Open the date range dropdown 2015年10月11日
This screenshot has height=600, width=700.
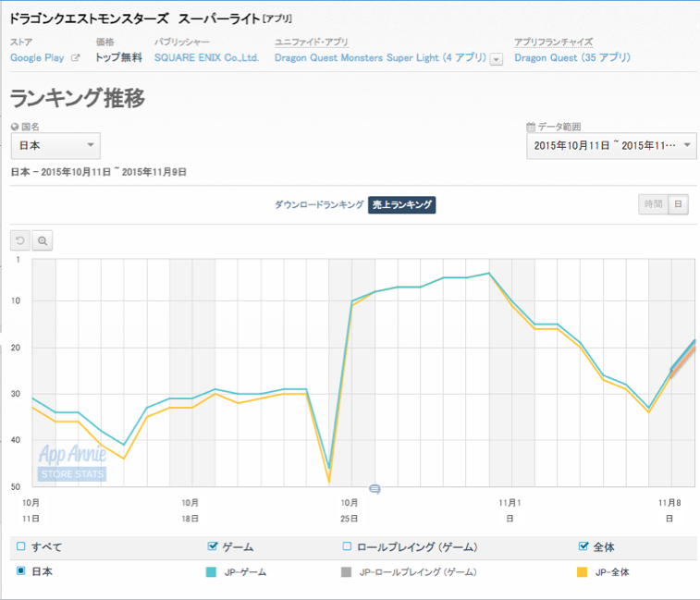coord(611,145)
